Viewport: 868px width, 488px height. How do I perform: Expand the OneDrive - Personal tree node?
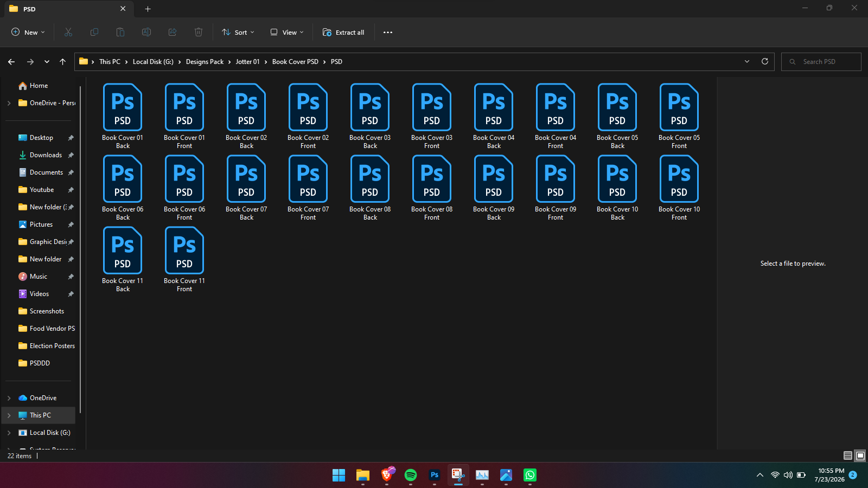(9, 103)
